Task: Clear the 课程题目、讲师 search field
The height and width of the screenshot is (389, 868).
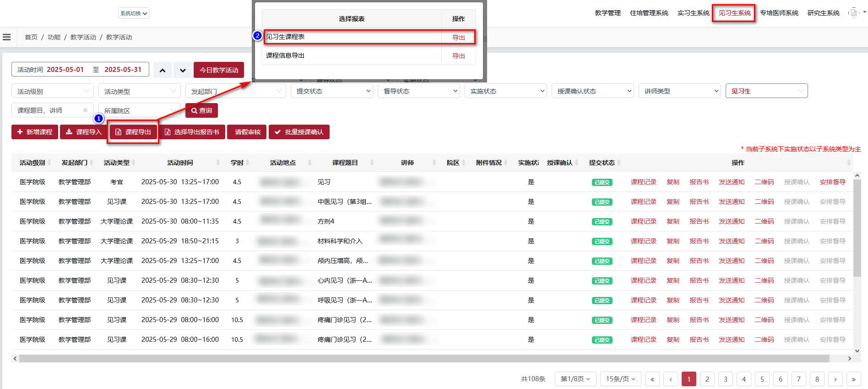Action: [85, 110]
